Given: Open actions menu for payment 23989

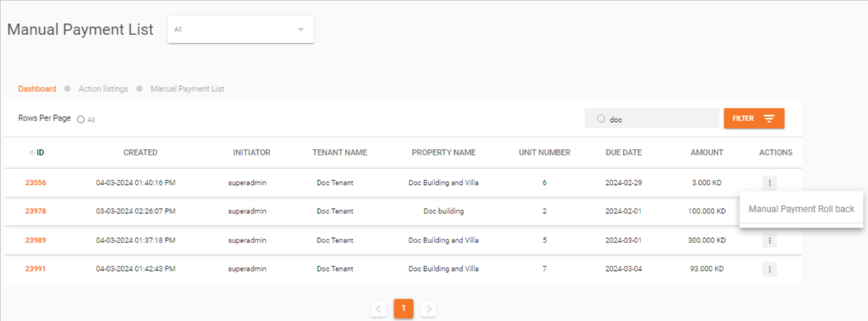Looking at the screenshot, I should tap(769, 240).
